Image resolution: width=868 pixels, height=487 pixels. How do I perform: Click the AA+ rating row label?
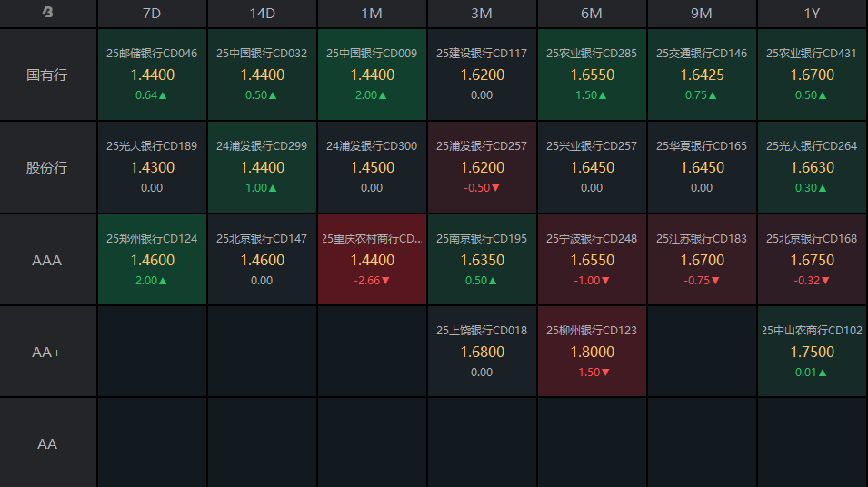click(47, 352)
